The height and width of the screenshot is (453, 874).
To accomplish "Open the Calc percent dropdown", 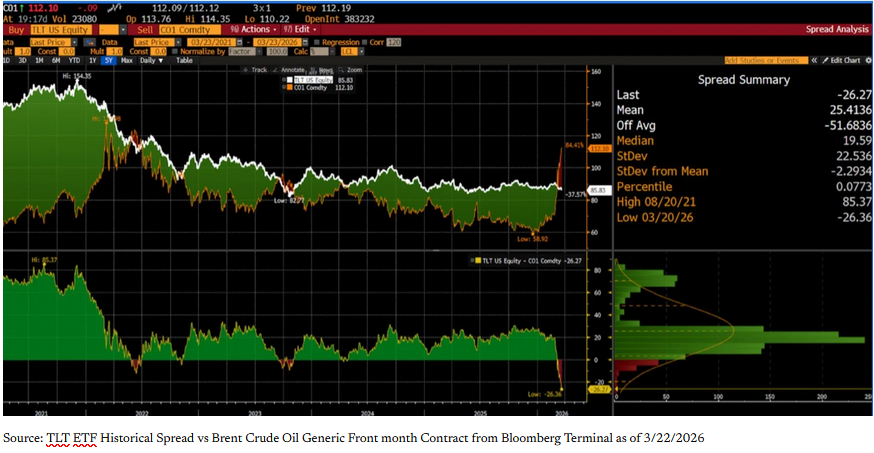I will point(332,51).
